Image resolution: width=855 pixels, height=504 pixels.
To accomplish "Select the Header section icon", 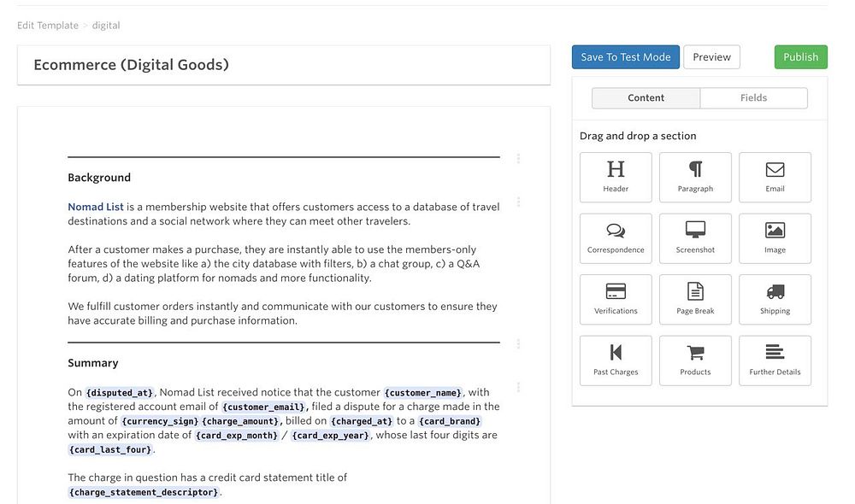I will click(616, 170).
